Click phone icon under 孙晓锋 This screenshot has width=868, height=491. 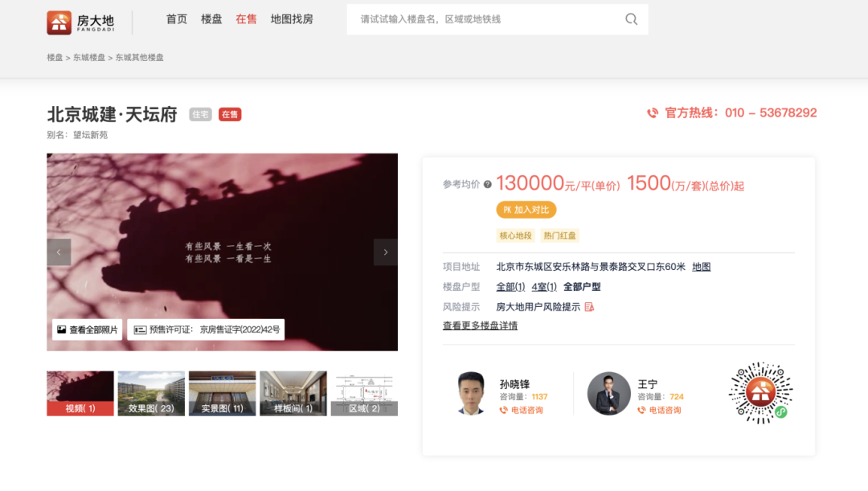[503, 410]
